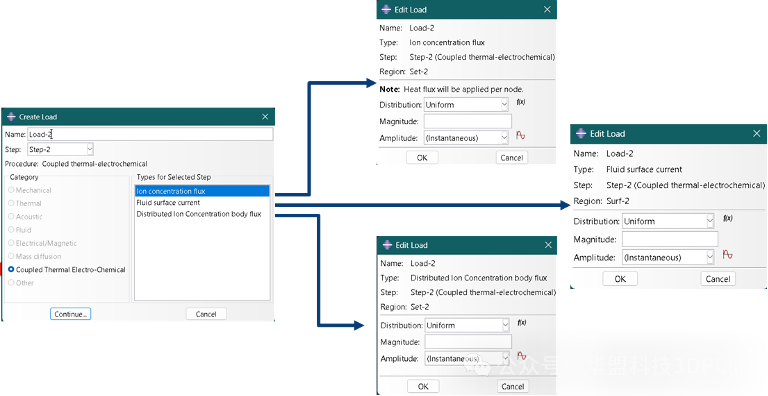Close the Distributed body flux Edit Load dialog
Image resolution: width=768 pixels, height=396 pixels.
click(548, 245)
